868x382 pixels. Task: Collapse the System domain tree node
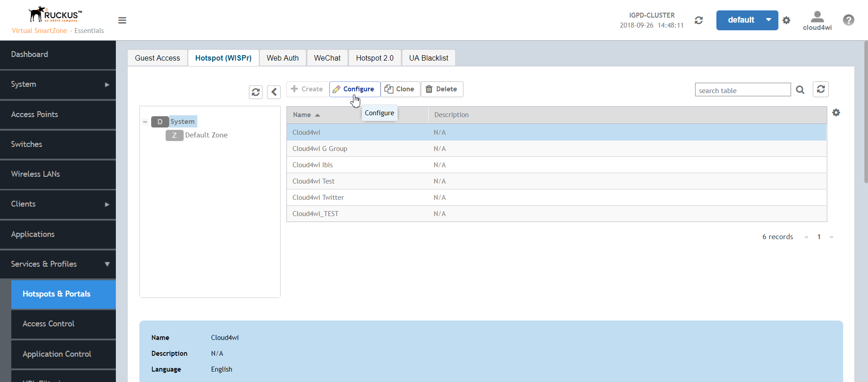tap(145, 122)
